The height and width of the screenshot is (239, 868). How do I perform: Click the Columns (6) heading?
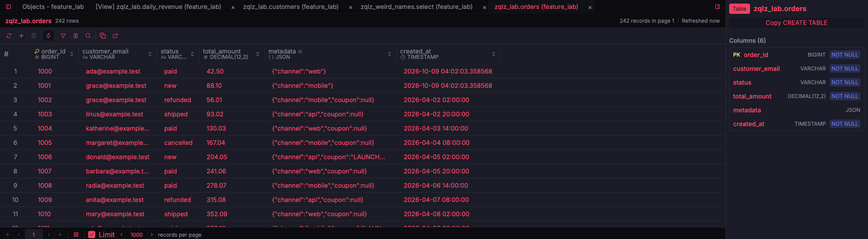pyautogui.click(x=747, y=41)
